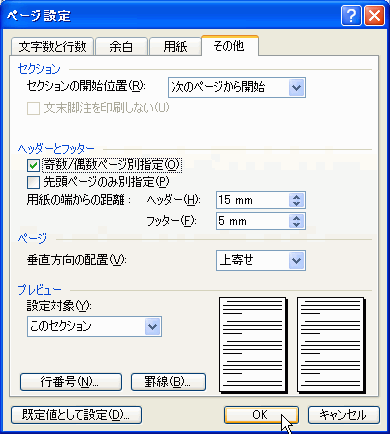Expand the 設定対象 dropdown
The height and width of the screenshot is (434, 390).
[x=94, y=326]
